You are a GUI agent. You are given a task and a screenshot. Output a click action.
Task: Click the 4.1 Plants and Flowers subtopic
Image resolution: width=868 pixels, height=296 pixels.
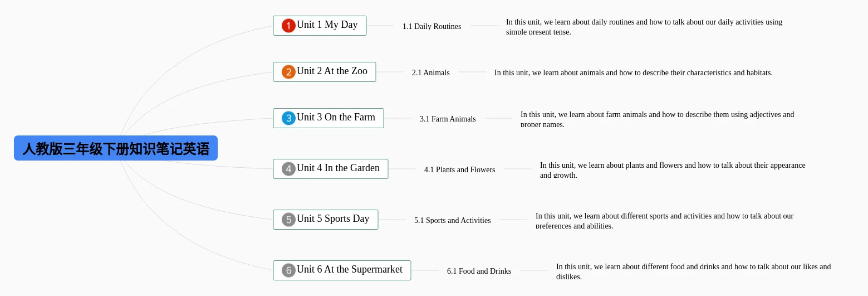coord(459,169)
